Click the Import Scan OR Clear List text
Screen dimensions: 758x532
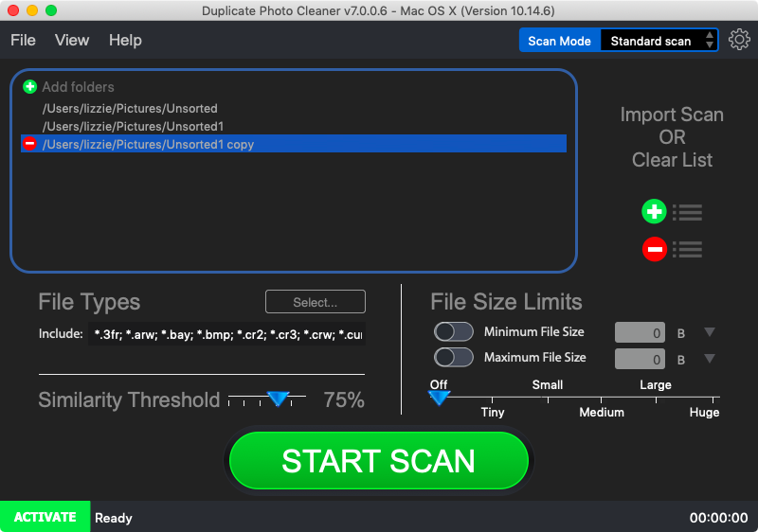pyautogui.click(x=672, y=137)
